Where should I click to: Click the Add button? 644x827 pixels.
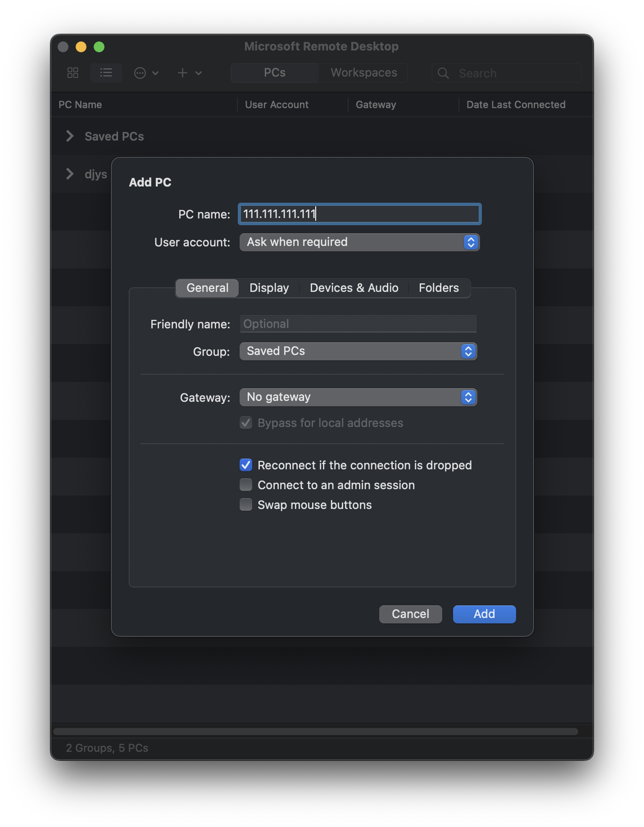[484, 614]
